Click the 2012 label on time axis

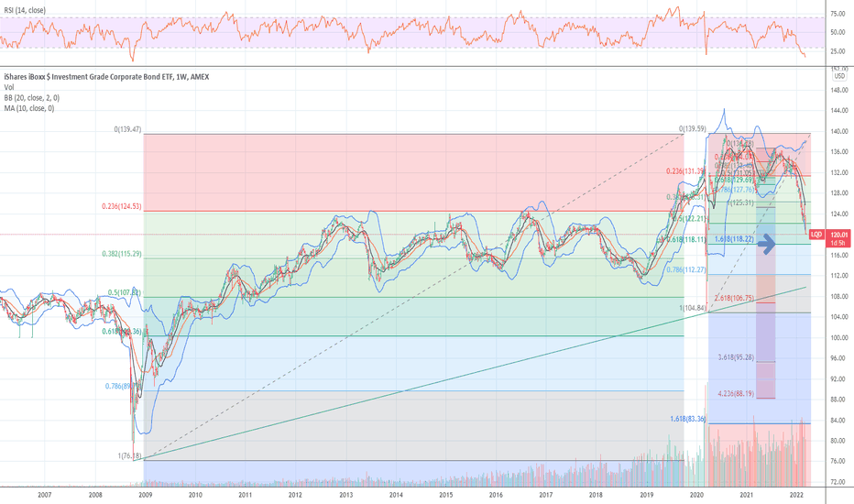295,495
